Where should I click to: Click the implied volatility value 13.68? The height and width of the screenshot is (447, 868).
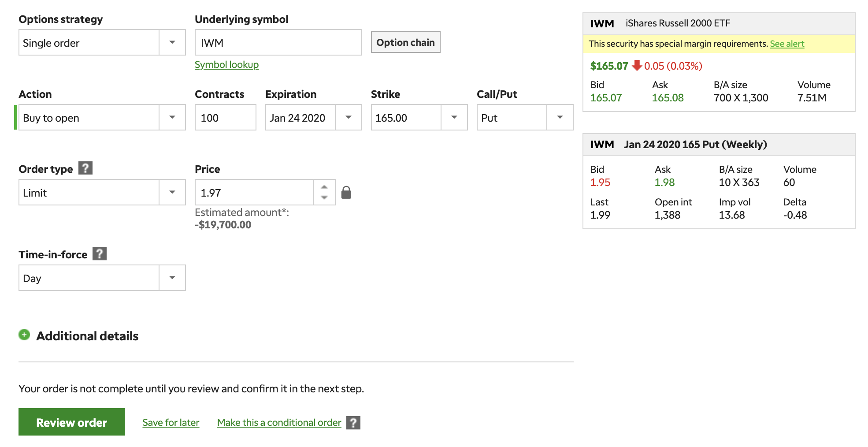pos(732,215)
